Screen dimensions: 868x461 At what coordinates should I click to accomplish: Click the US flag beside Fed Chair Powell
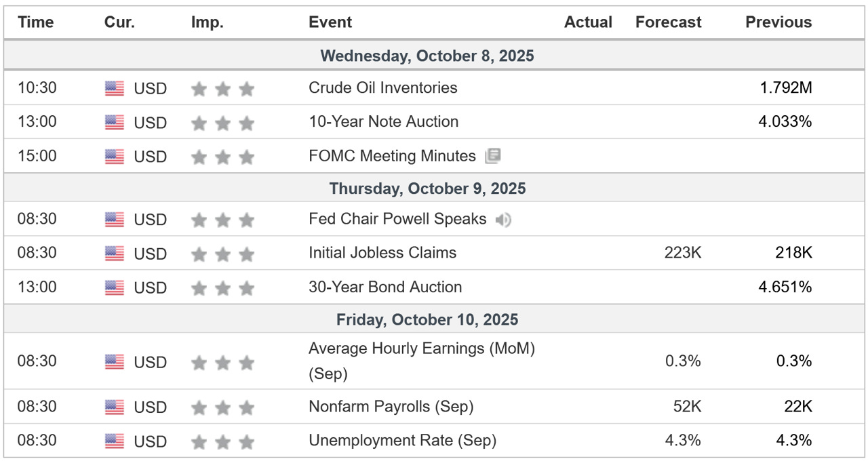tap(115, 220)
